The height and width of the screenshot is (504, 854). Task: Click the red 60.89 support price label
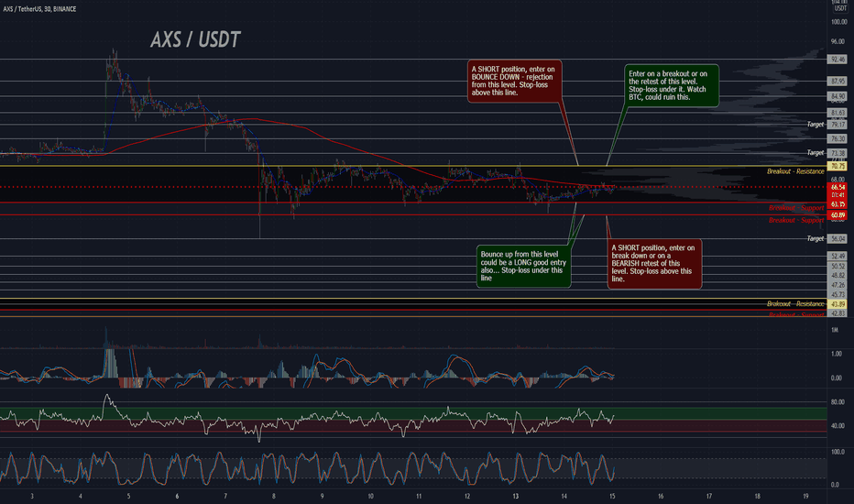pyautogui.click(x=837, y=215)
